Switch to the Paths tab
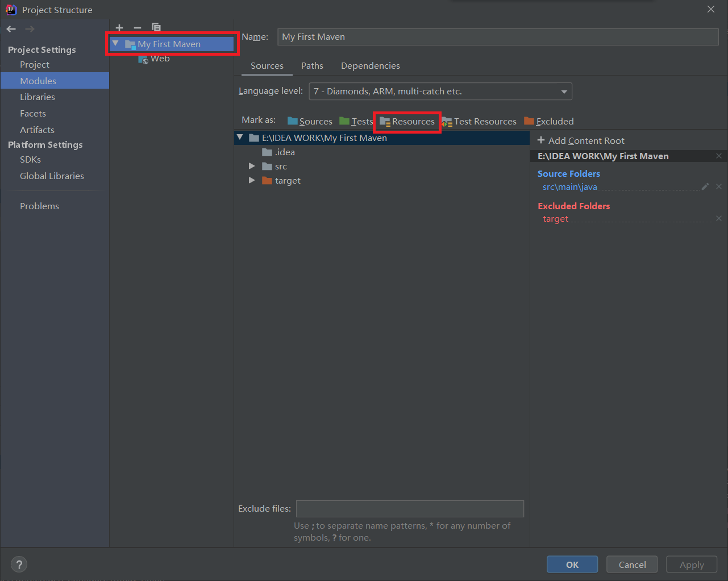Image resolution: width=728 pixels, height=581 pixels. coord(312,66)
